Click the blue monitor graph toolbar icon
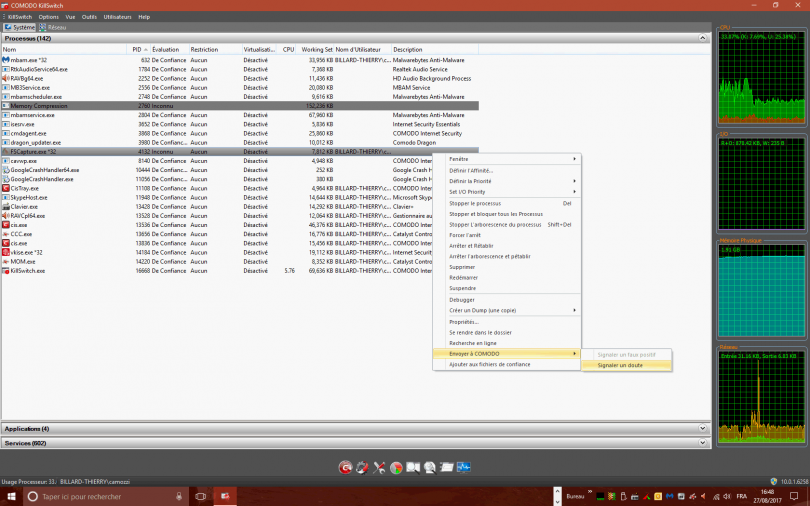 (x=463, y=467)
